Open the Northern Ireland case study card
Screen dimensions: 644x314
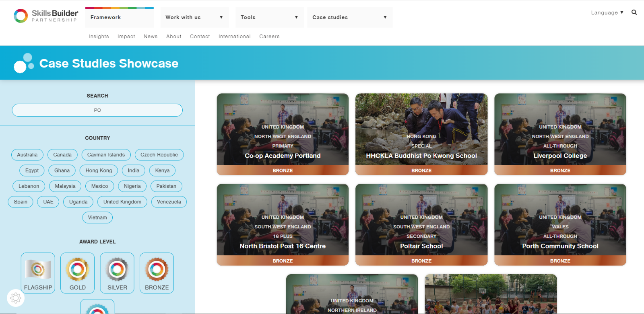(x=352, y=294)
